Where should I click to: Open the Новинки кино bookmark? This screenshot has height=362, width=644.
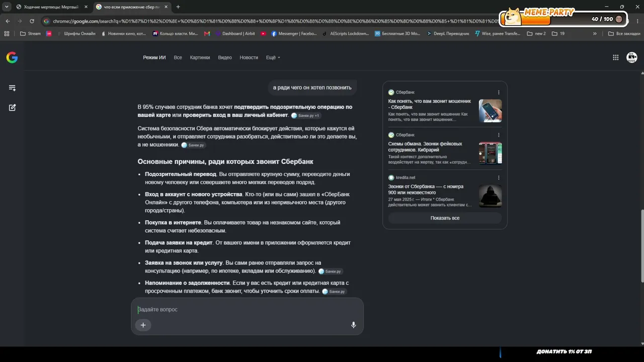pyautogui.click(x=123, y=34)
